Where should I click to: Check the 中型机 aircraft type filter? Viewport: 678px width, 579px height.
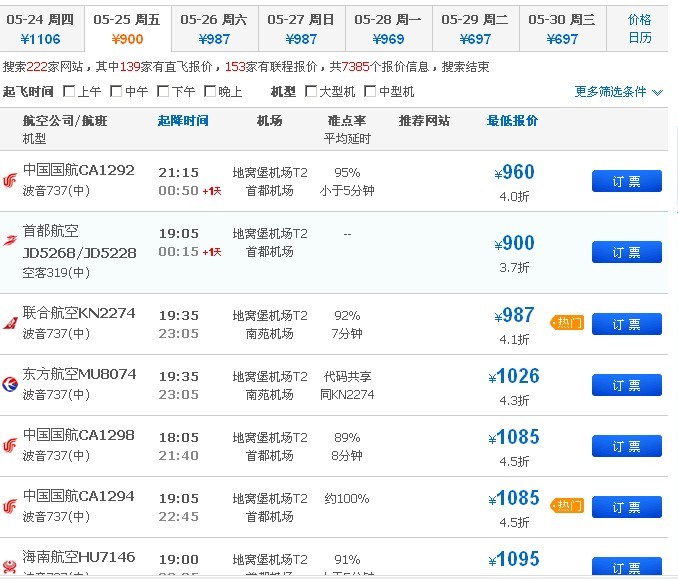(370, 91)
